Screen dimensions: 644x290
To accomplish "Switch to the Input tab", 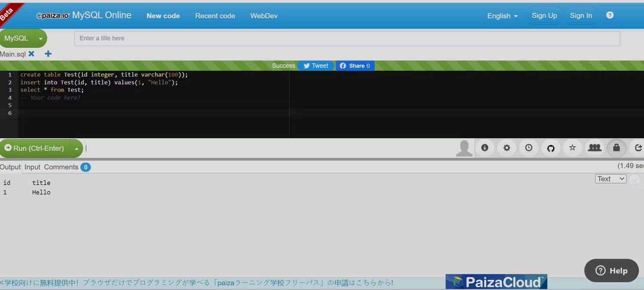I will click(x=32, y=167).
